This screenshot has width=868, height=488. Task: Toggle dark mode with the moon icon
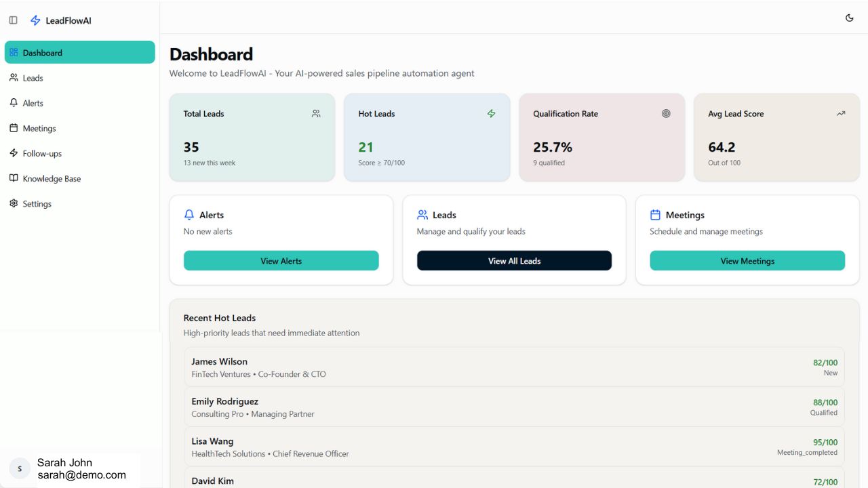(x=850, y=18)
